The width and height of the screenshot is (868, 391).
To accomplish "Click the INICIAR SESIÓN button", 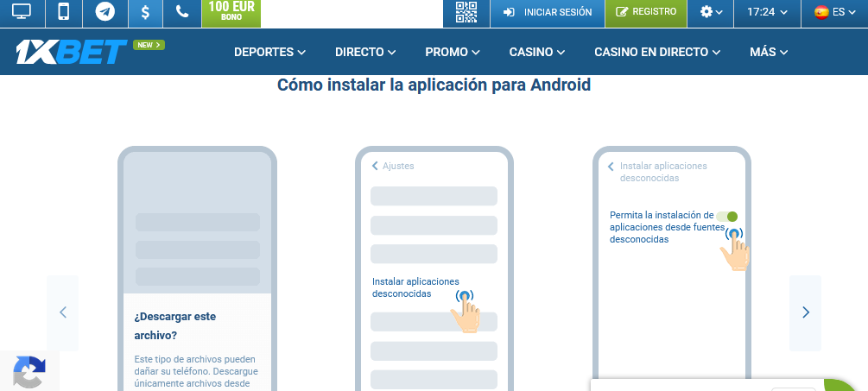I will [548, 12].
